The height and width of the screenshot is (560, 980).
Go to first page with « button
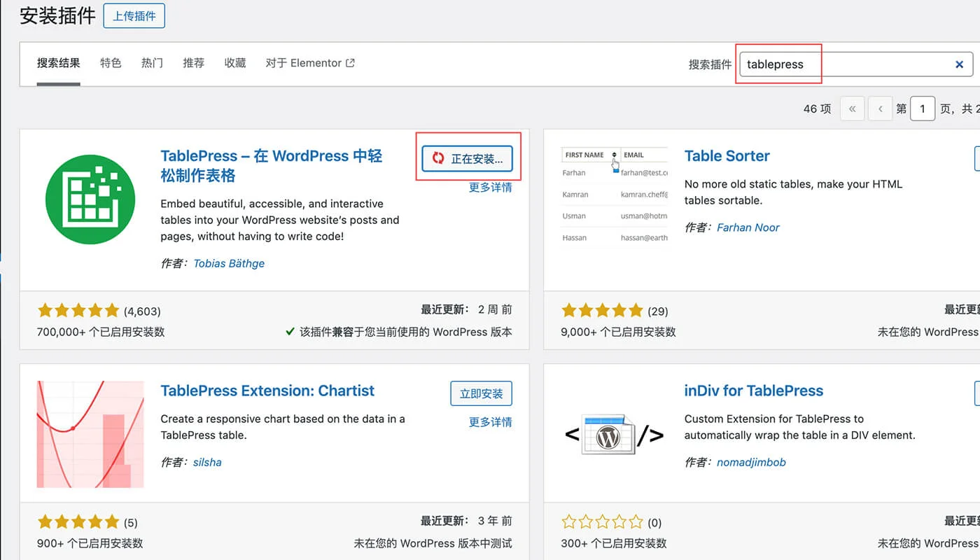pyautogui.click(x=852, y=108)
